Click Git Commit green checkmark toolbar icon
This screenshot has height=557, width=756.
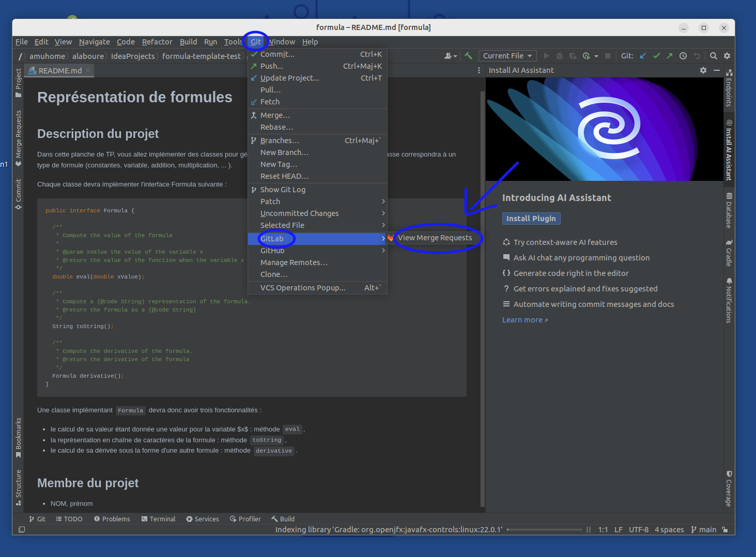(x=656, y=56)
